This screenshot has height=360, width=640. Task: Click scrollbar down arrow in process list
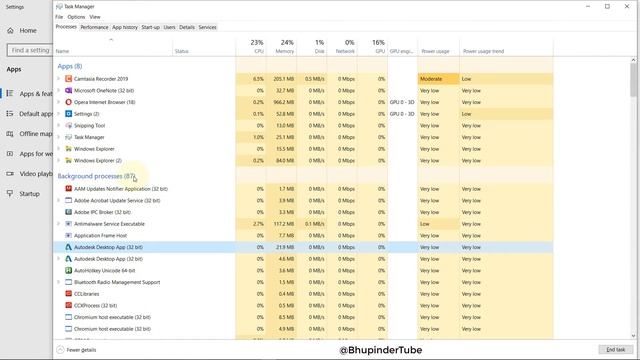pos(633,336)
